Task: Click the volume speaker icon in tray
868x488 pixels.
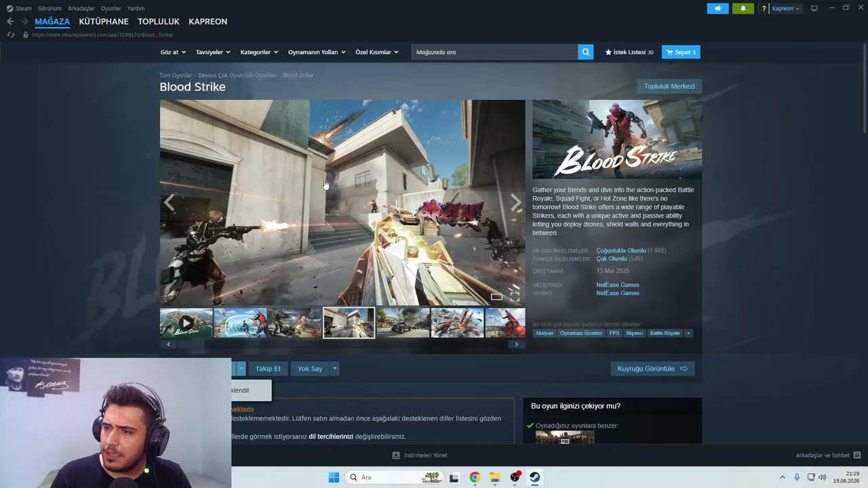Action: pyautogui.click(x=823, y=477)
